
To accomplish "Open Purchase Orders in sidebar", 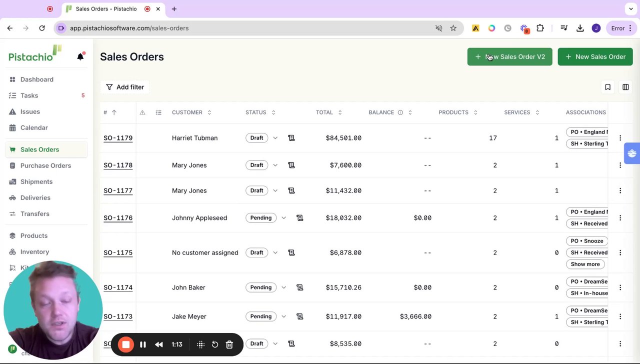I will [47, 165].
